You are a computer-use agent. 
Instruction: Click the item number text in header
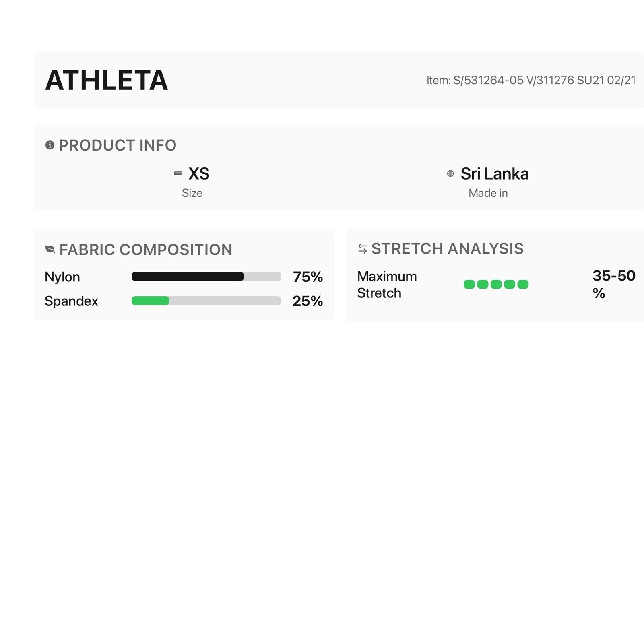click(x=531, y=80)
